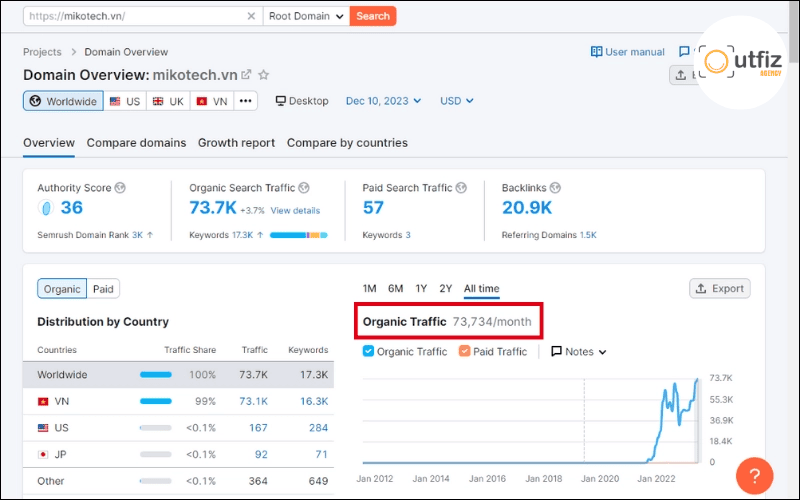Click the Backlinks globe icon

[555, 188]
